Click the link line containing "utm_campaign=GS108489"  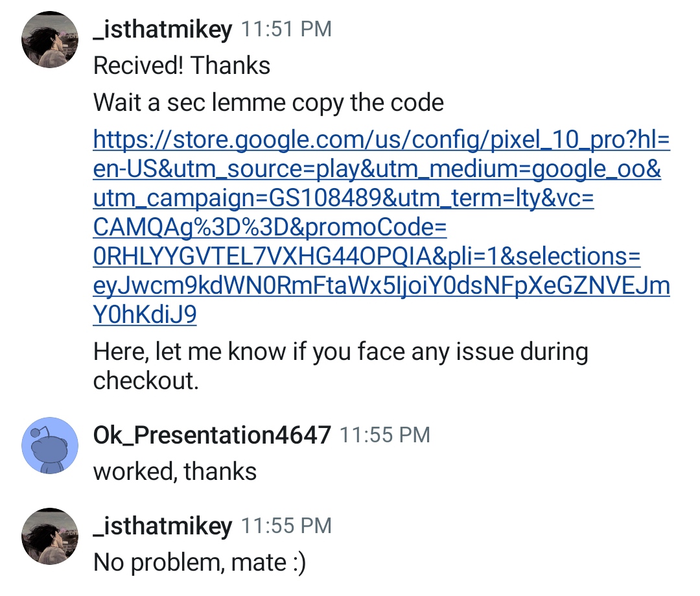point(343,198)
